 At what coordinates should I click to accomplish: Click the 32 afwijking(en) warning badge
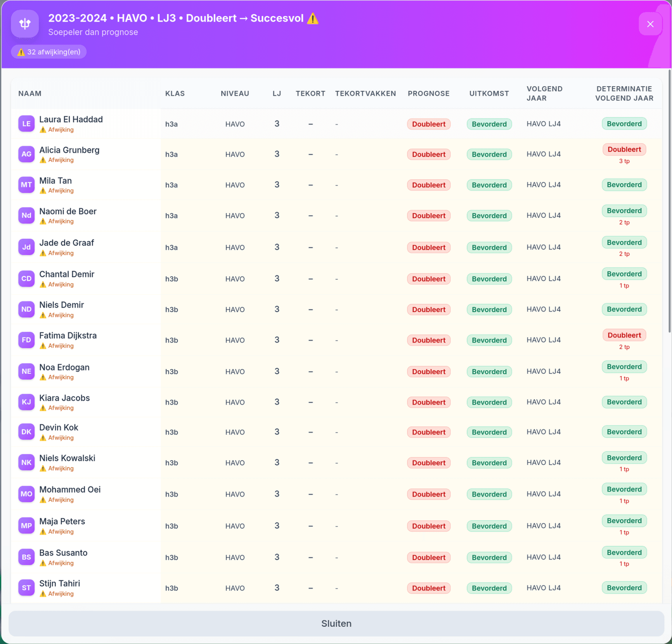49,52
